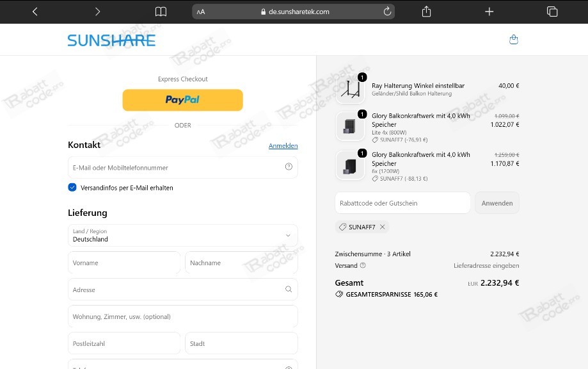Screen dimensions: 588x369
Task: Click the discounted price 1.170,87 €
Action: click(505, 163)
